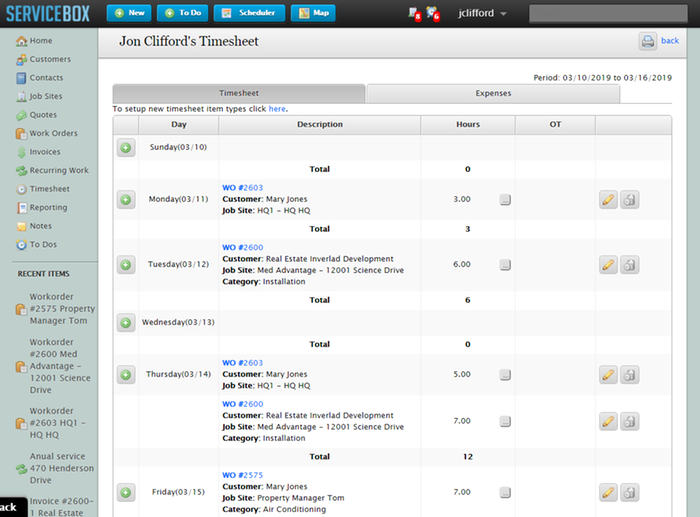Viewport: 700px width, 517px height.
Task: Add timesheet entry for Thursday(03/14)
Action: [x=126, y=375]
